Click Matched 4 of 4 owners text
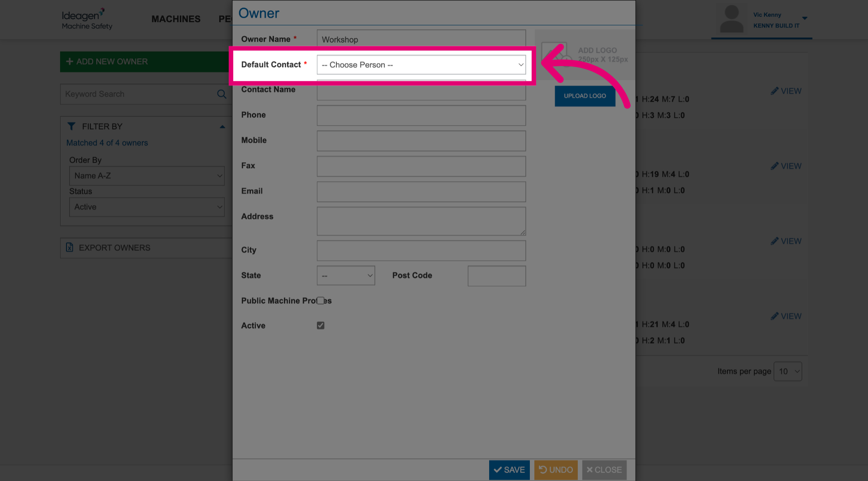The width and height of the screenshot is (868, 481). 107,143
